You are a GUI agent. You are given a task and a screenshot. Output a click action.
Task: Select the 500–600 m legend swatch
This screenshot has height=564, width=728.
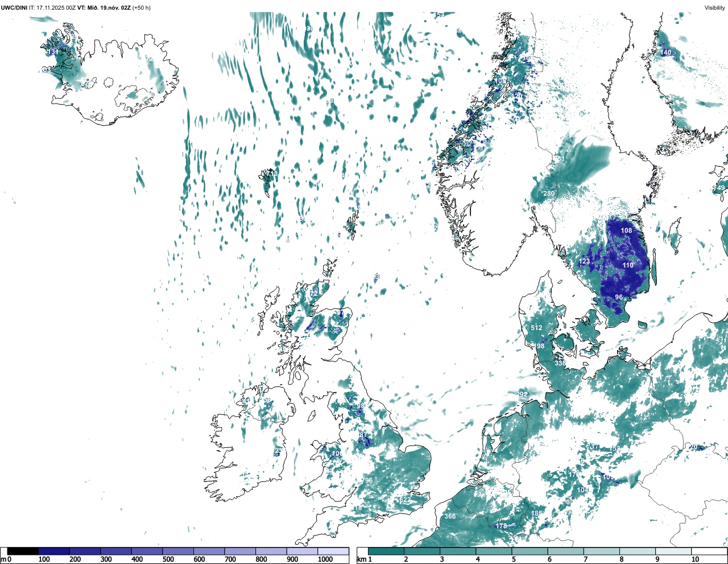(178, 551)
